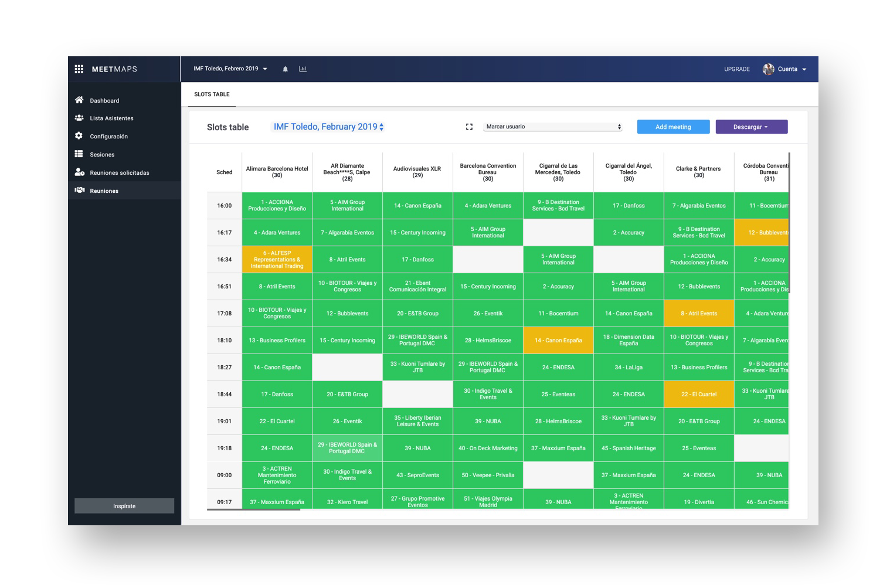
Task: Click the Reuniones solicitadas user icon
Action: (79, 172)
